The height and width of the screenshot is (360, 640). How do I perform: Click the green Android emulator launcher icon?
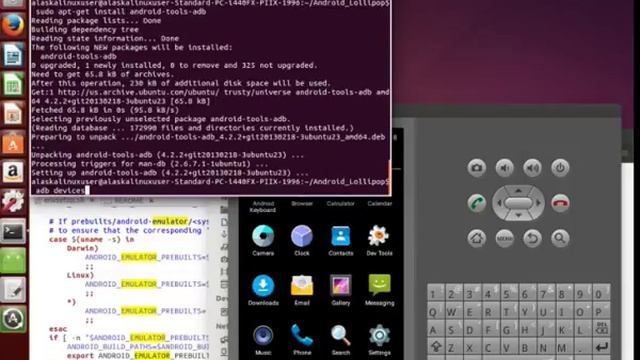pyautogui.click(x=13, y=261)
